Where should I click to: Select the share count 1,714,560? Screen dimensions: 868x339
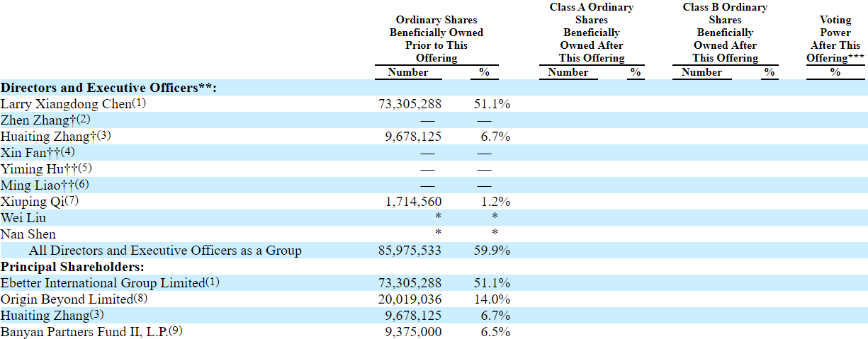point(413,202)
